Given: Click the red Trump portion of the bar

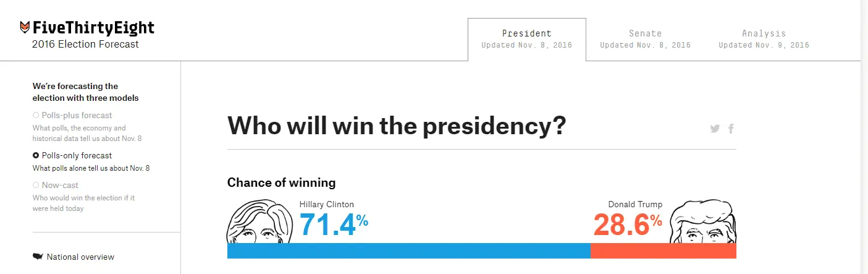Looking at the screenshot, I should (663, 250).
